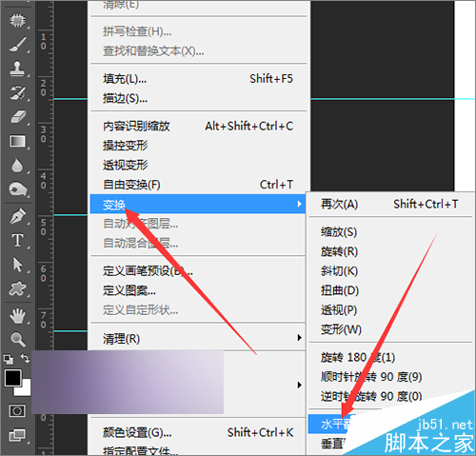The width and height of the screenshot is (476, 456).
Task: Select the Zoom magnifier tool
Action: click(17, 339)
